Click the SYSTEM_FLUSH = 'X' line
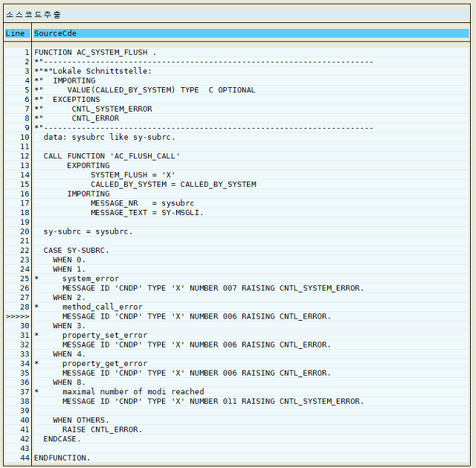The width and height of the screenshot is (476, 468). pos(133,175)
